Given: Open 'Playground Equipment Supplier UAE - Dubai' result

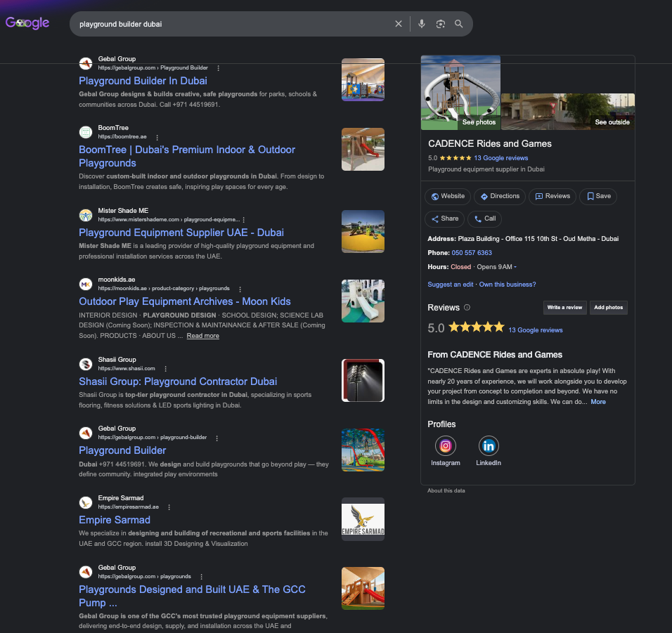Looking at the screenshot, I should coord(181,233).
